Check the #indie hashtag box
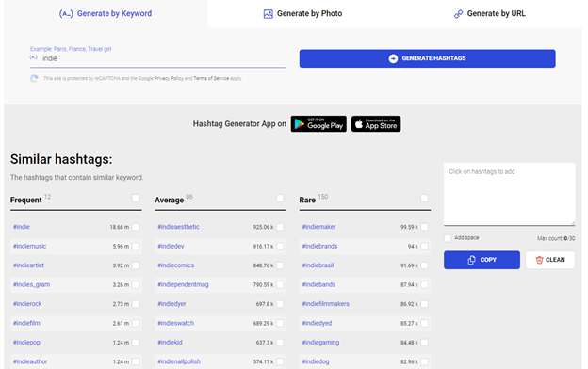 136,227
